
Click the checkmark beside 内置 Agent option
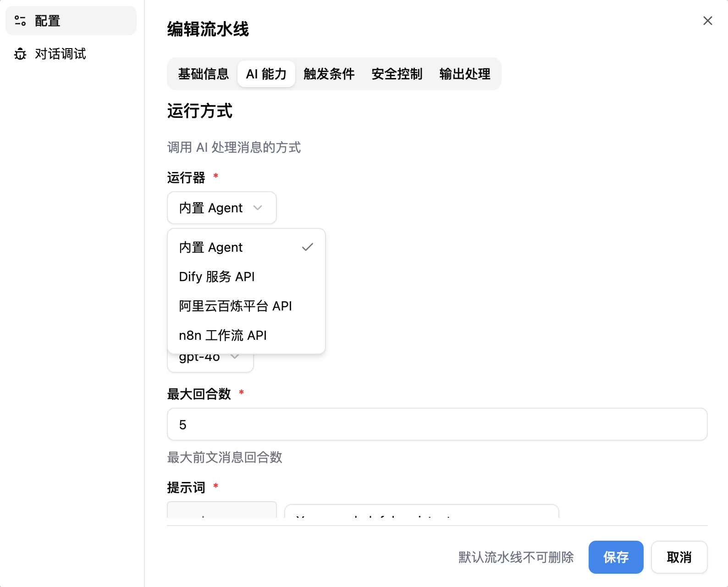[307, 247]
